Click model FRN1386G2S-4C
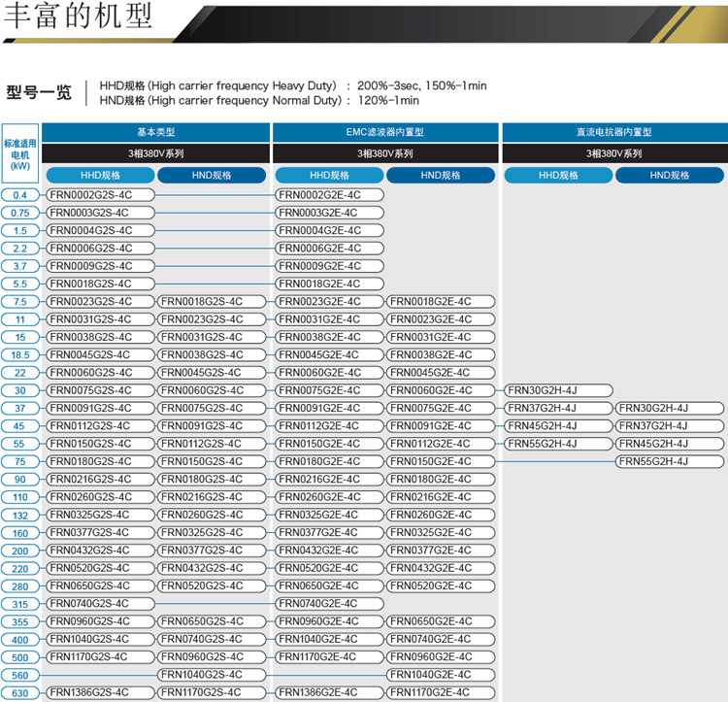728x702 pixels. coord(100,692)
